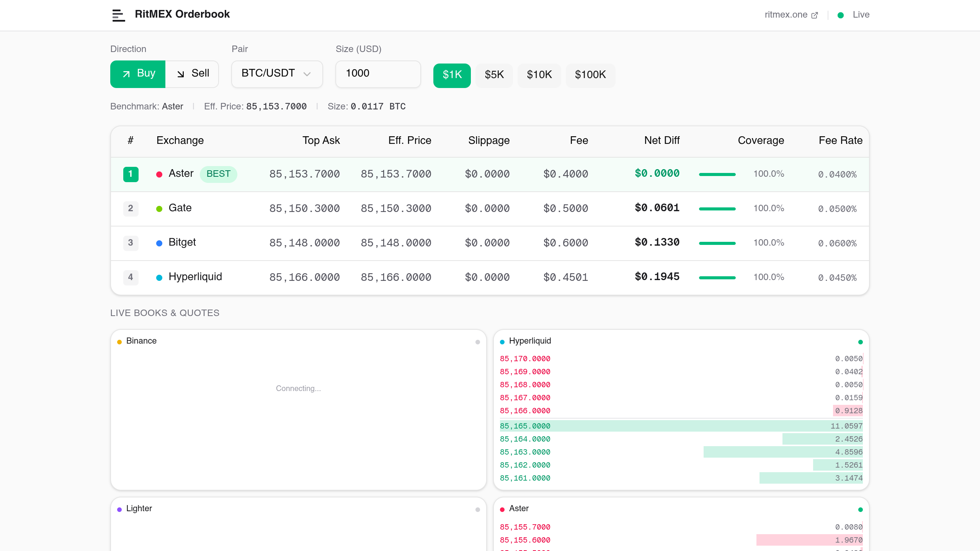Click Bitget's coverage progress bar
Image resolution: width=980 pixels, height=551 pixels.
pyautogui.click(x=717, y=243)
